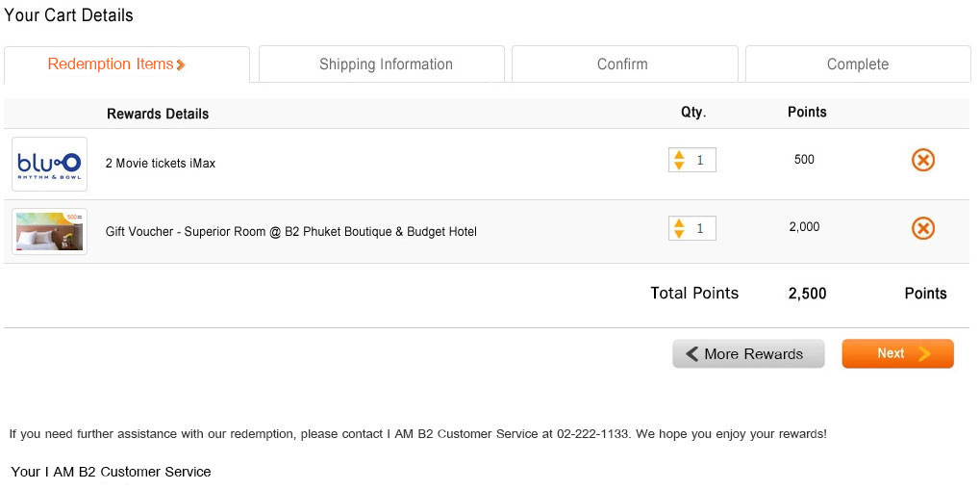
Task: Open the hotel room voucher thumbnail
Action: [49, 232]
